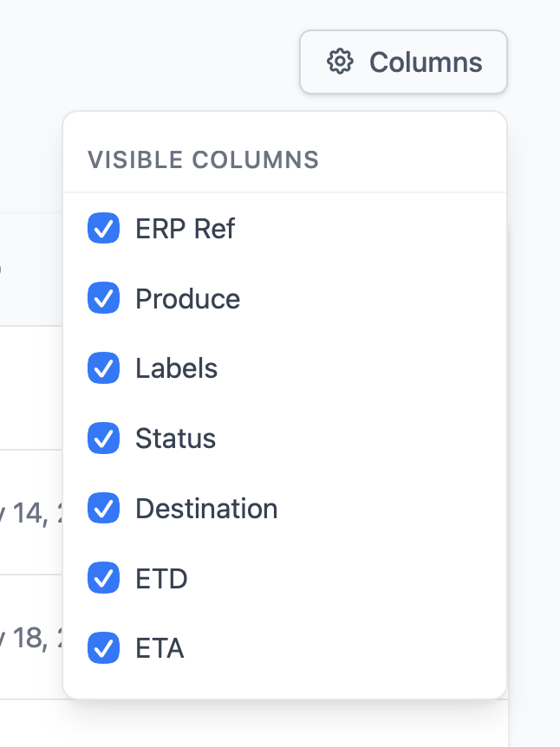Uncheck the ERP Ref checkbox

click(x=103, y=228)
